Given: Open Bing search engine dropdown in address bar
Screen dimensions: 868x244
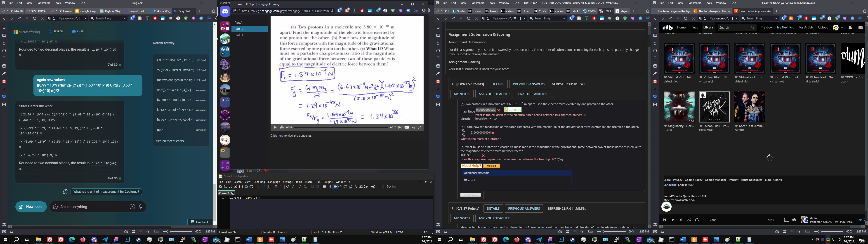Looking at the screenshot, I should [x=125, y=19].
